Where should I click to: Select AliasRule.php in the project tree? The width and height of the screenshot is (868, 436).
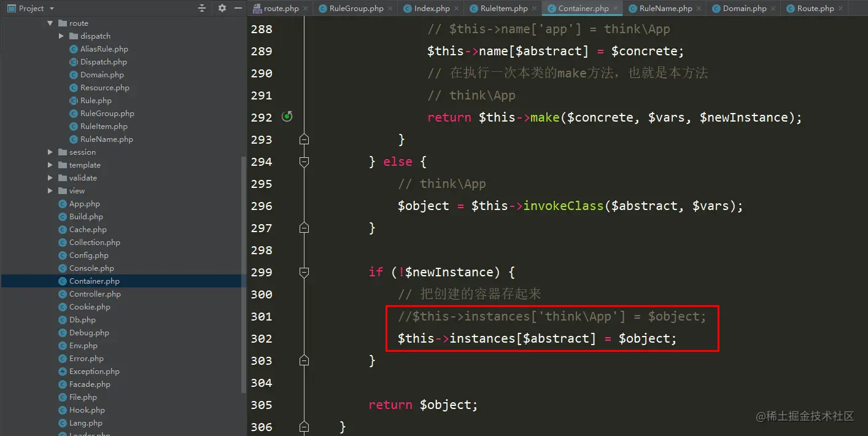104,49
